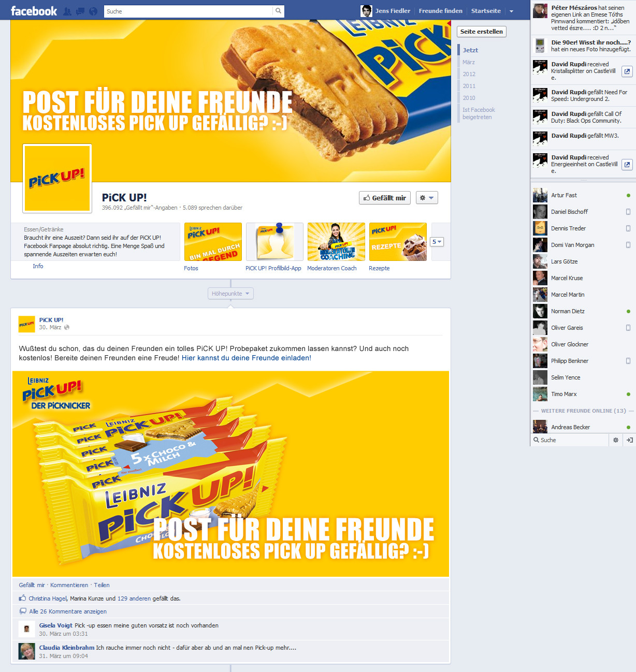Open friend requests icon in top bar

67,11
